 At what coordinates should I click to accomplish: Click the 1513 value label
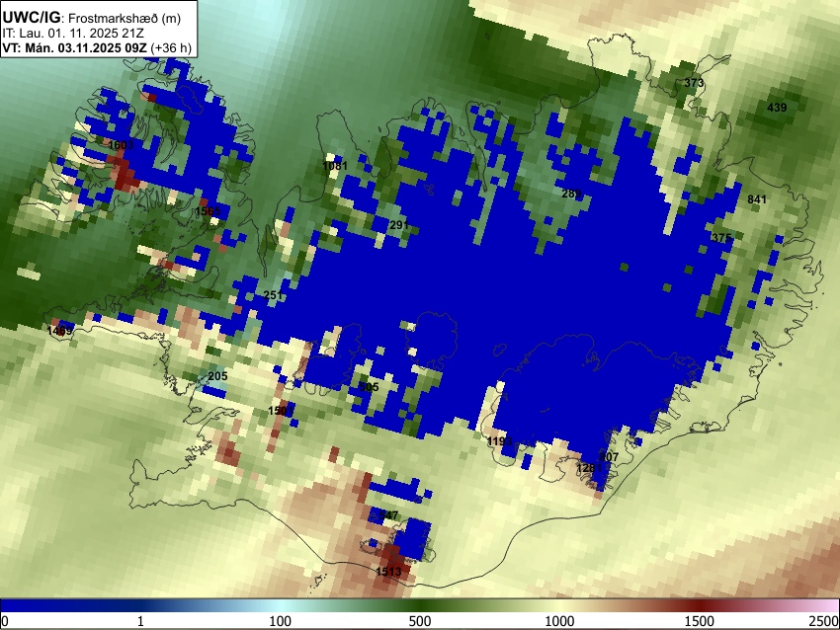pos(388,572)
